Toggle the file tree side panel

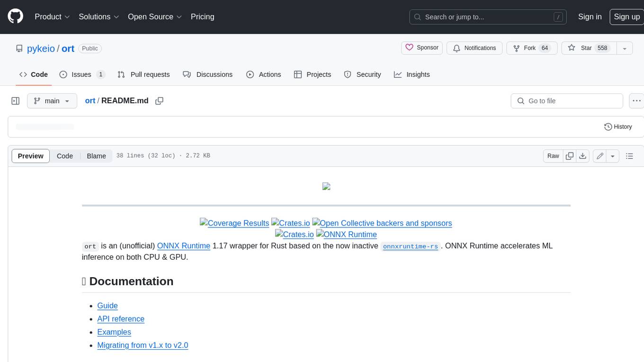click(16, 101)
